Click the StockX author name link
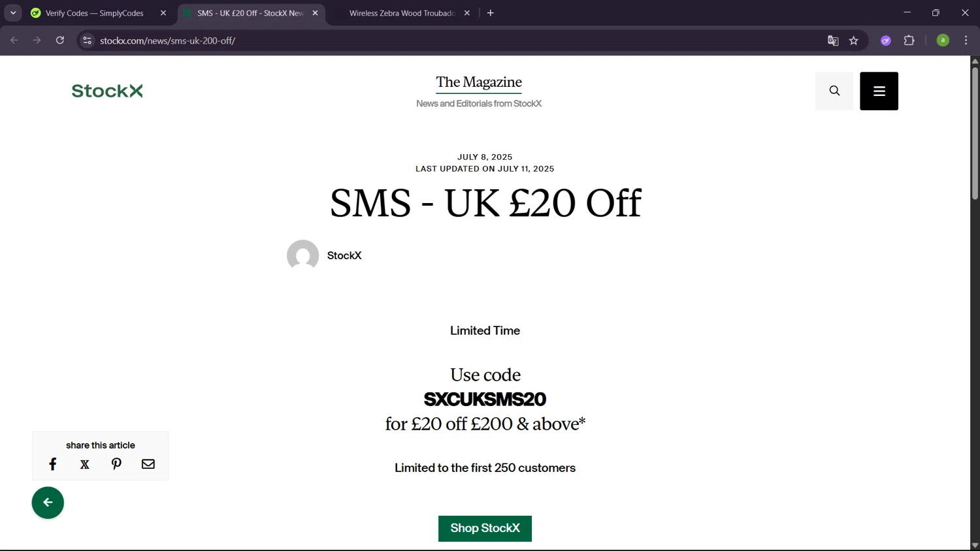980x551 pixels. [x=344, y=255]
